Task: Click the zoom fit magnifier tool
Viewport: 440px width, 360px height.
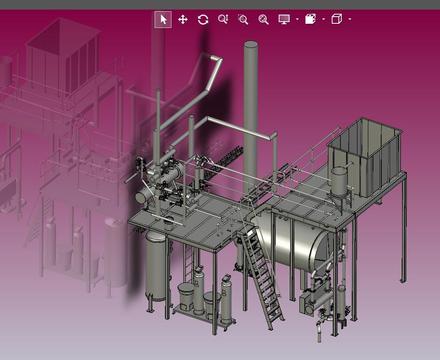Action: point(263,19)
